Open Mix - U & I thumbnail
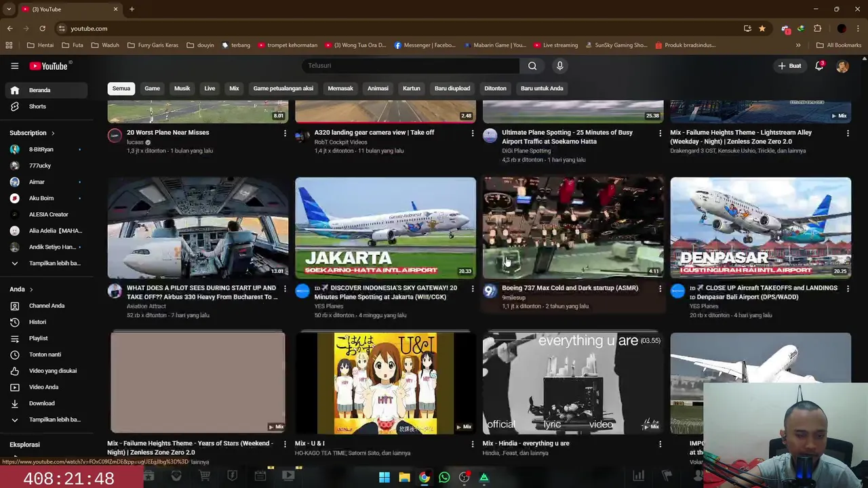Screen dimensions: 868x488 pyautogui.click(x=385, y=383)
